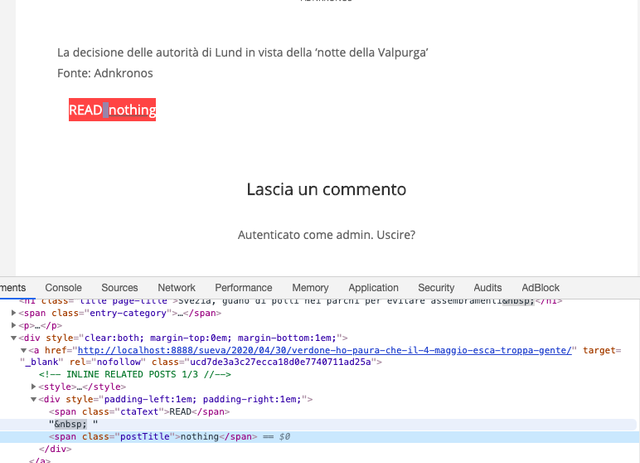Select the partially visible Elements tab
The height and width of the screenshot is (463, 640).
click(13, 288)
